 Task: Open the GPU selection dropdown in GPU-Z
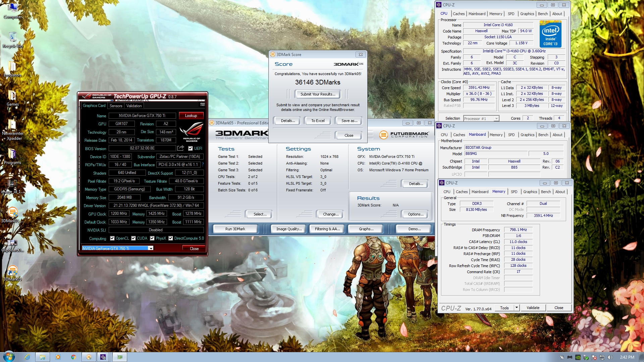pyautogui.click(x=151, y=248)
